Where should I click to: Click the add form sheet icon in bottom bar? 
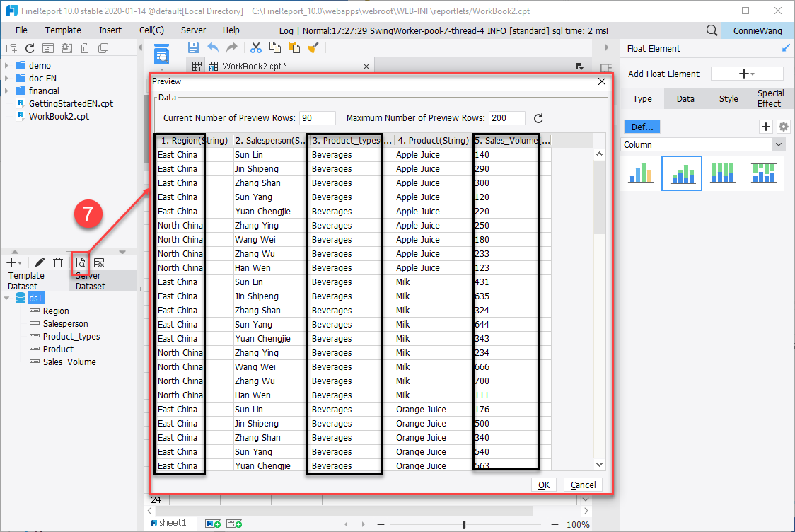(x=234, y=524)
